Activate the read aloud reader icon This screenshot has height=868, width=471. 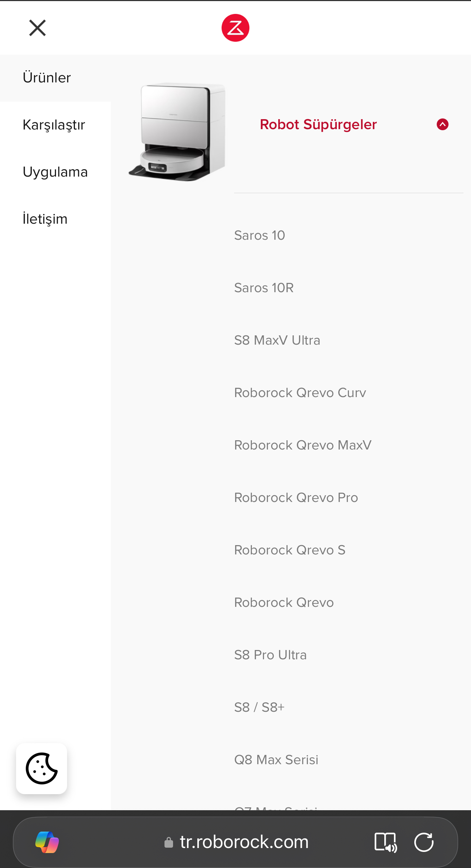coord(386,842)
